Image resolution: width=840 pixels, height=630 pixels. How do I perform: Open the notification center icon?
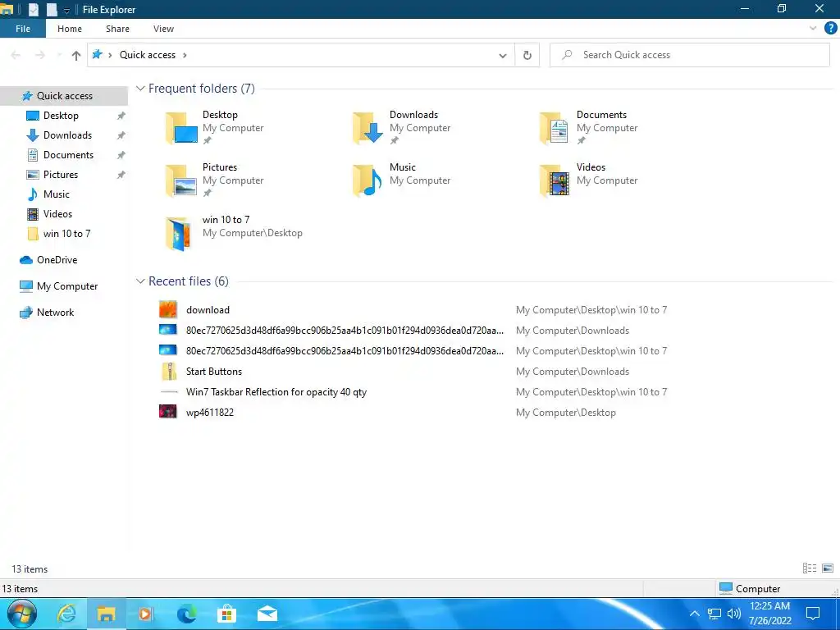pos(813,614)
